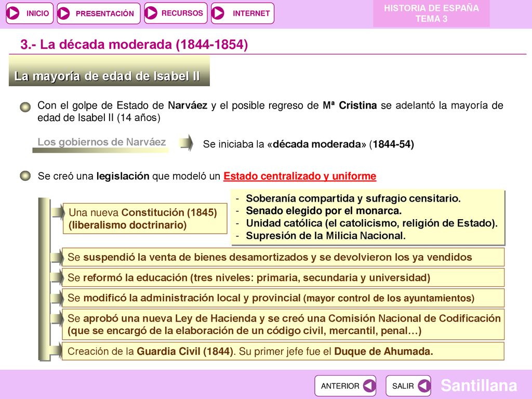The width and height of the screenshot is (532, 399).
Task: Select the modificó la administración local box
Action: pyautogui.click(x=283, y=298)
